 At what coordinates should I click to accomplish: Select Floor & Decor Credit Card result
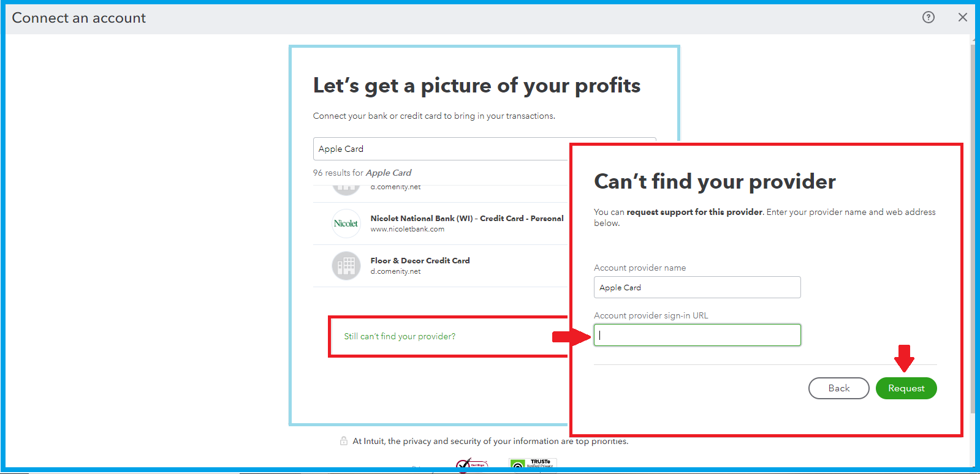pos(441,266)
